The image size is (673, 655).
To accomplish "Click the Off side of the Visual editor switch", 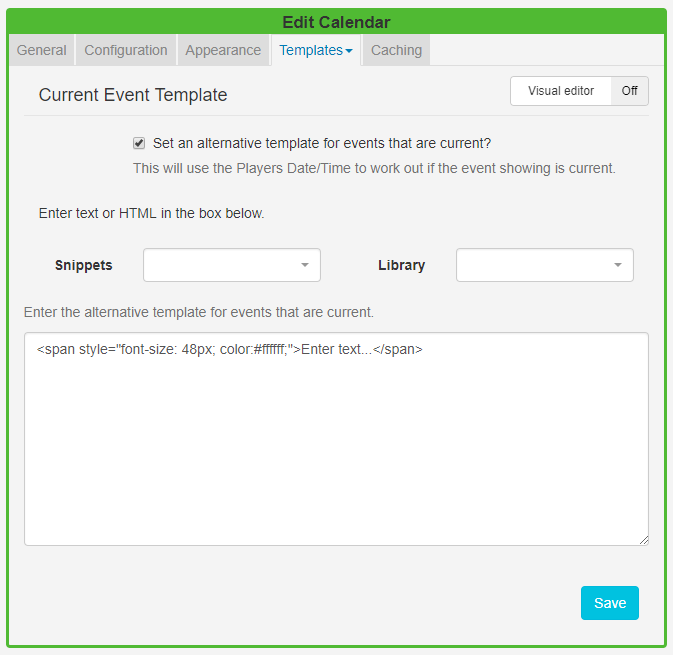I will tap(629, 91).
